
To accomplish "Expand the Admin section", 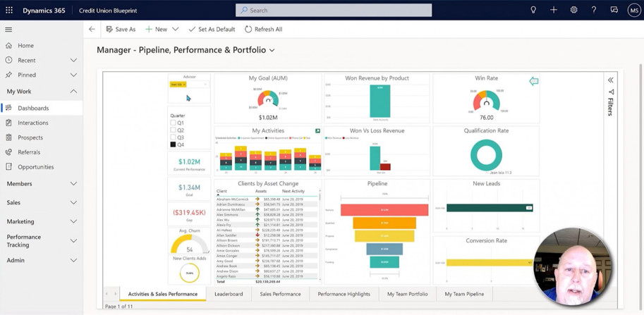I will (73, 260).
